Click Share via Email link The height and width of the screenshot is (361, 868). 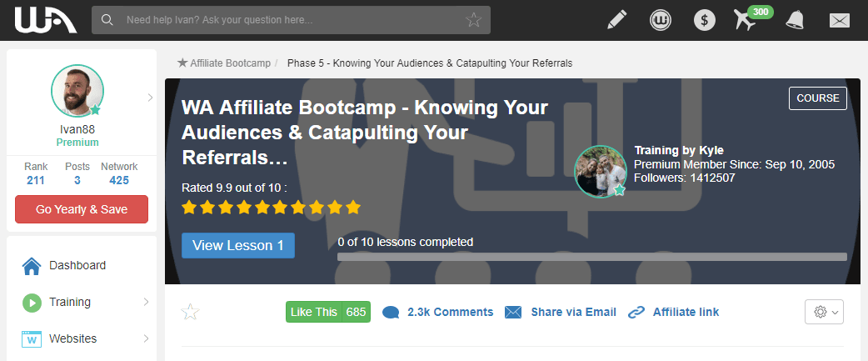pyautogui.click(x=573, y=312)
